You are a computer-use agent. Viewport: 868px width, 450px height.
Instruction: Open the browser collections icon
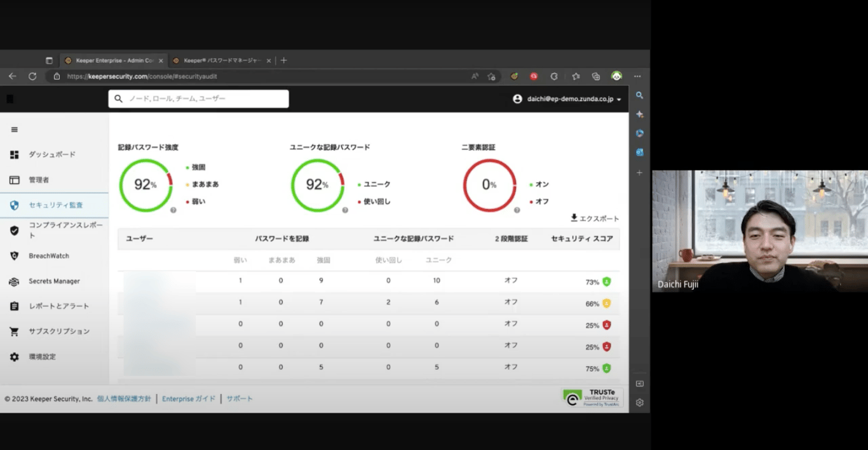595,76
